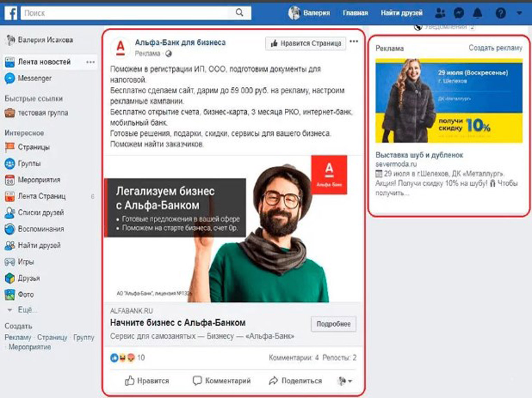Like the Alfa-Bank post with Нравится

point(147,381)
